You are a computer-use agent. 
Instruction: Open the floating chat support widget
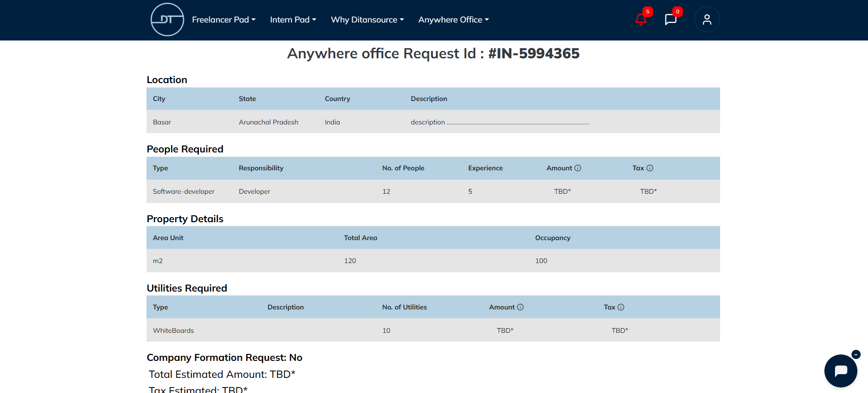click(840, 371)
